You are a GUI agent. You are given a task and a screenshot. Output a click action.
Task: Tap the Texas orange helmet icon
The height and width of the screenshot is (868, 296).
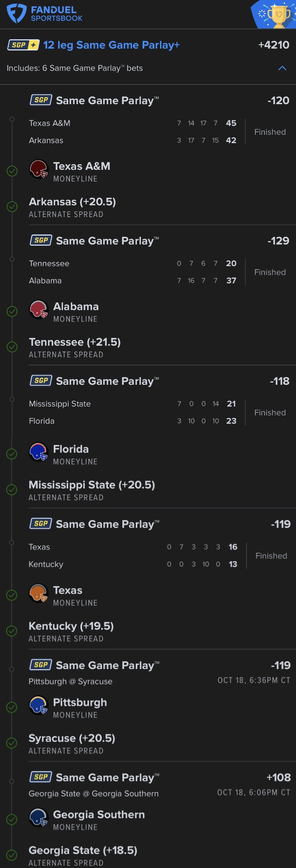coord(38,594)
